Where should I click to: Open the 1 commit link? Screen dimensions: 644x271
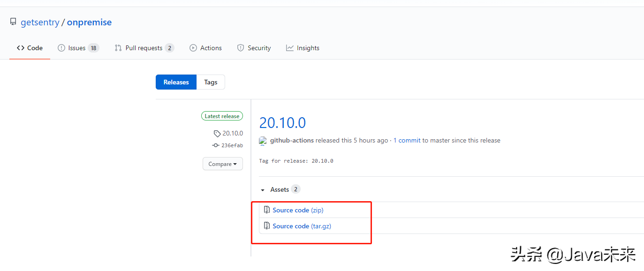tap(407, 140)
